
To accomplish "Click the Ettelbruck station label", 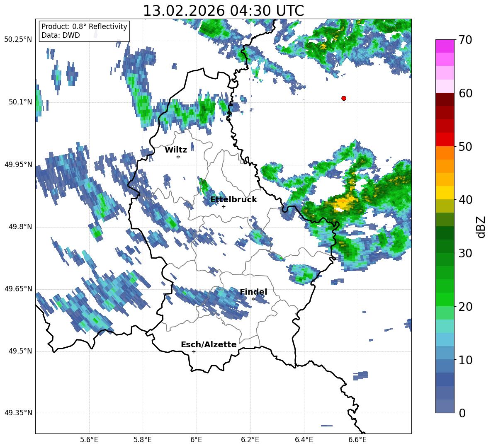I will (x=233, y=200).
